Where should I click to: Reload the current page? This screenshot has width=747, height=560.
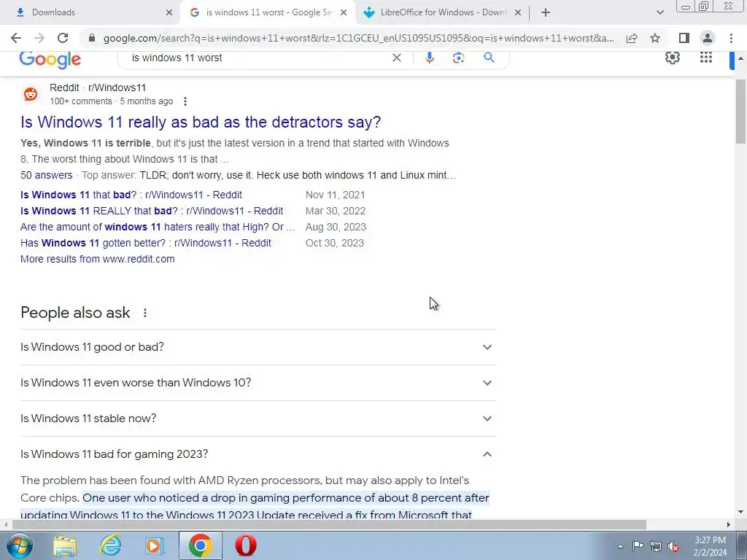[x=63, y=38]
